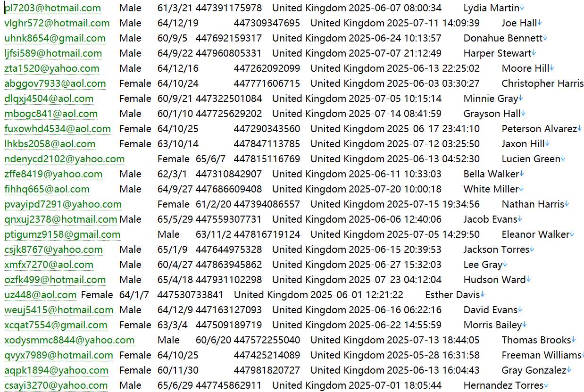Click the name Esther Davis

(452, 295)
